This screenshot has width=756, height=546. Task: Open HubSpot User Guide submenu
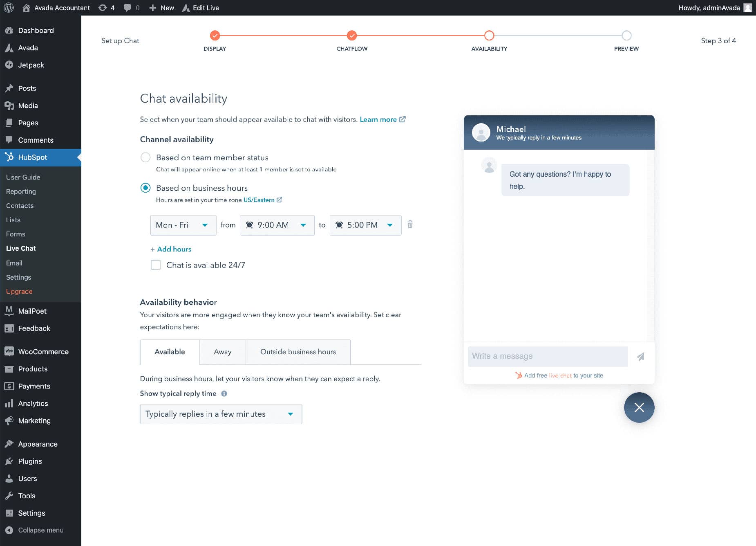coord(23,177)
